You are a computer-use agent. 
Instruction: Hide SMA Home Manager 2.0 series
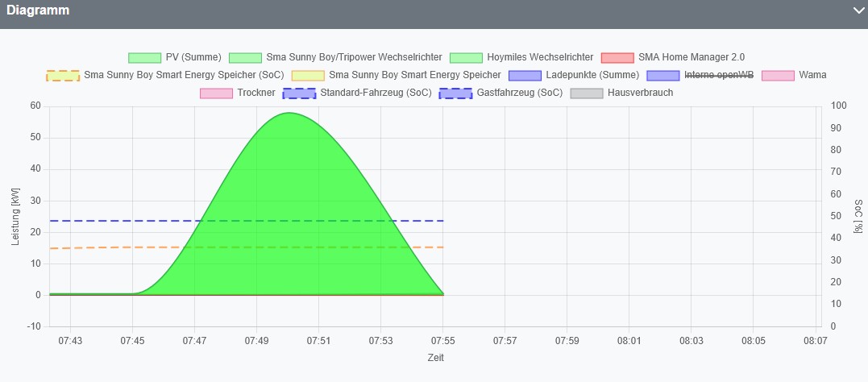coord(617,57)
